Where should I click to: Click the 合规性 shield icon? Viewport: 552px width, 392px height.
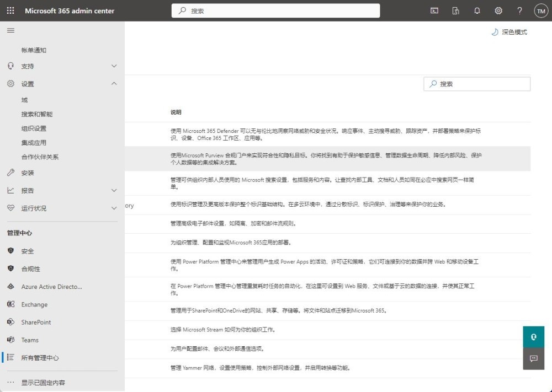tap(10, 269)
